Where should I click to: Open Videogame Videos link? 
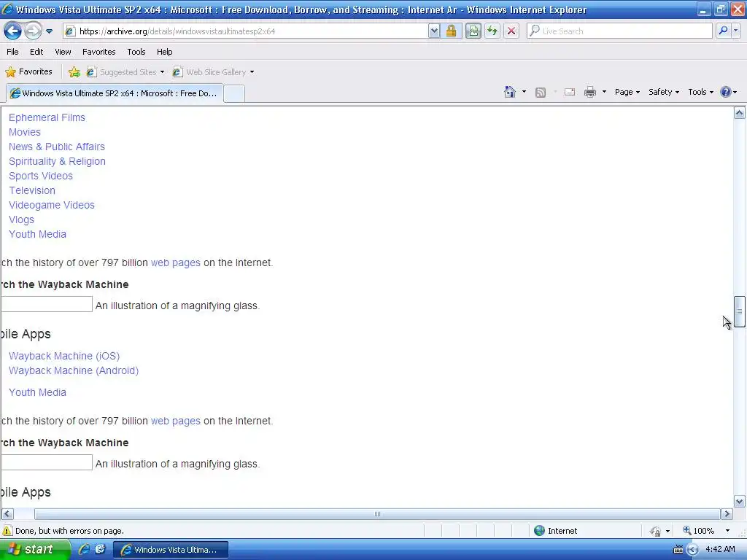point(52,205)
